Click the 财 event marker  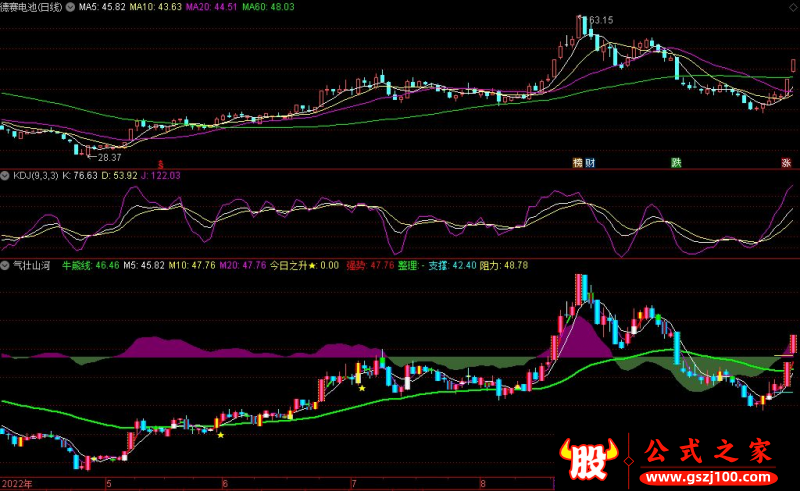[x=590, y=163]
